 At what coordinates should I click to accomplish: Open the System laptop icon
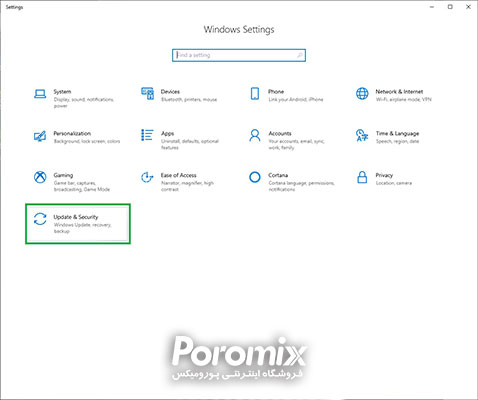pyautogui.click(x=40, y=94)
